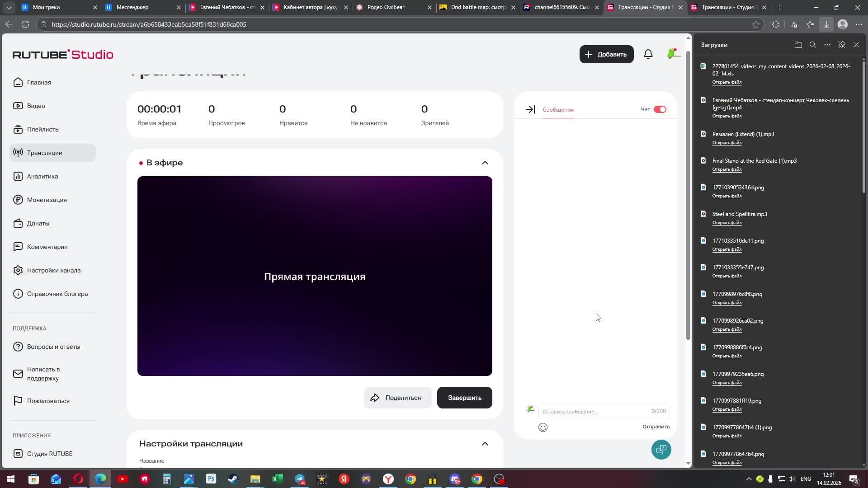Open Монетизация section in sidebar
Viewport: 868px width, 488px height.
pos(47,200)
